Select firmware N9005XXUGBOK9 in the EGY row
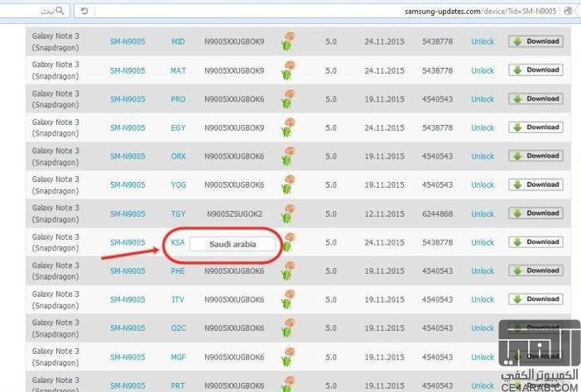581x392 pixels. (234, 127)
